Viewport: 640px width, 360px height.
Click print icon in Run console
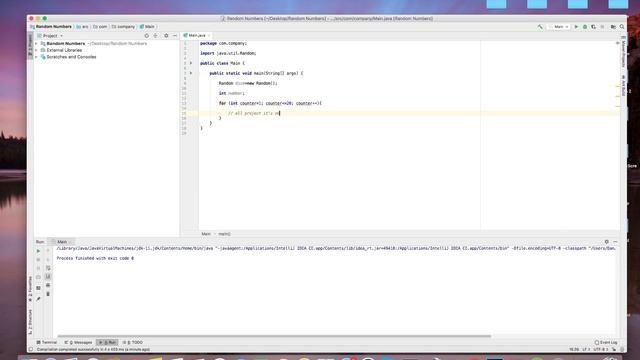coord(48,285)
